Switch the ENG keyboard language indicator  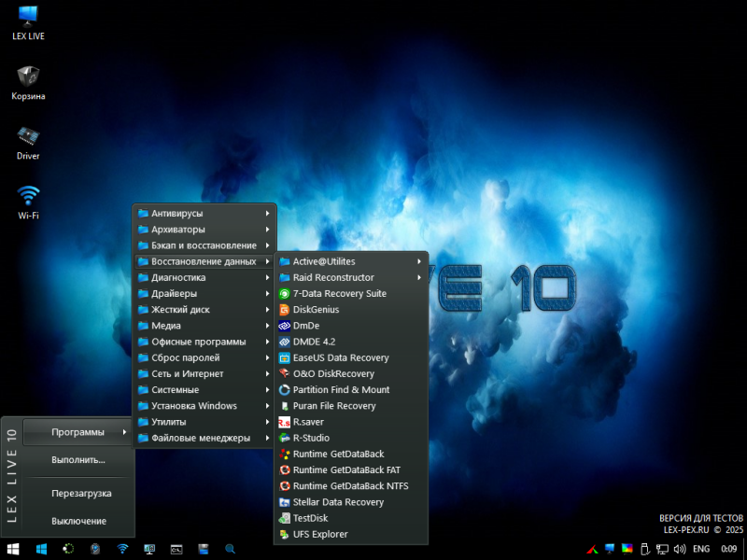[x=700, y=549]
